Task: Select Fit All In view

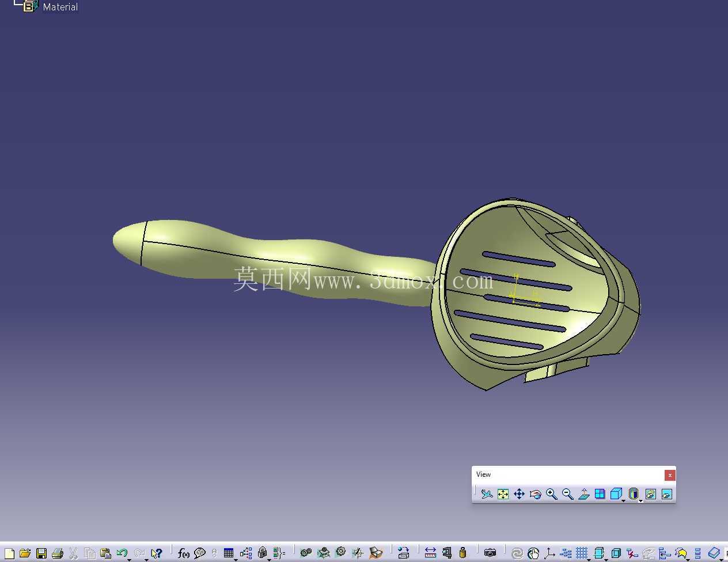Action: (503, 494)
